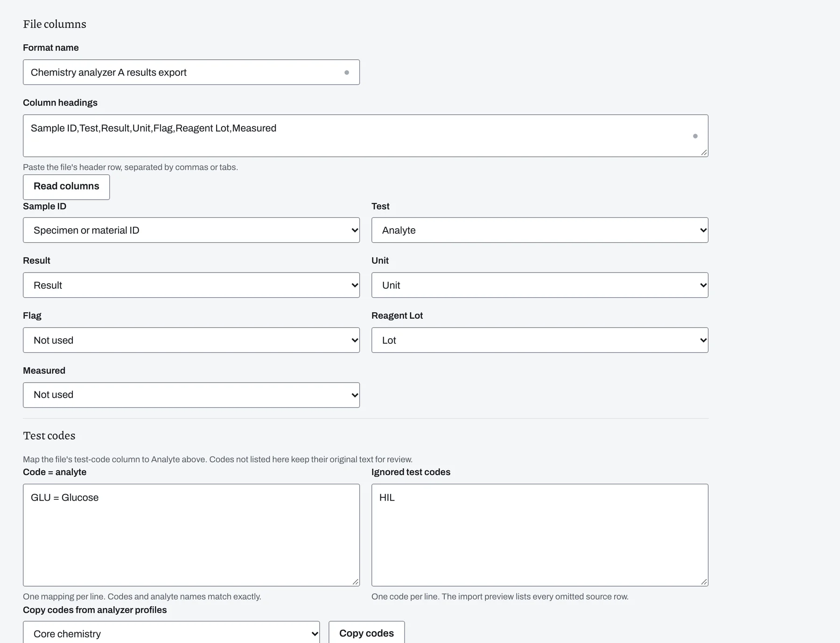Click the Format name input field
The width and height of the screenshot is (840, 643).
[x=191, y=72]
